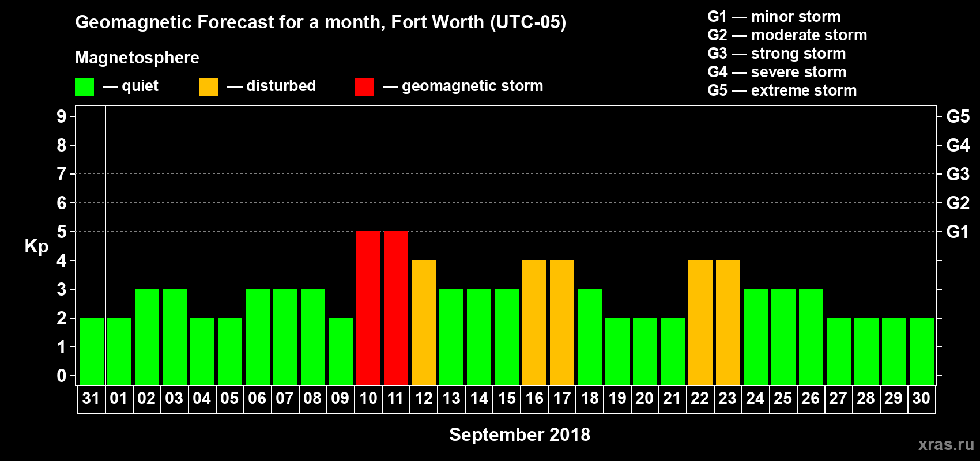Click the G1 label on right axis
Viewport: 980px width, 461px height.
[958, 232]
